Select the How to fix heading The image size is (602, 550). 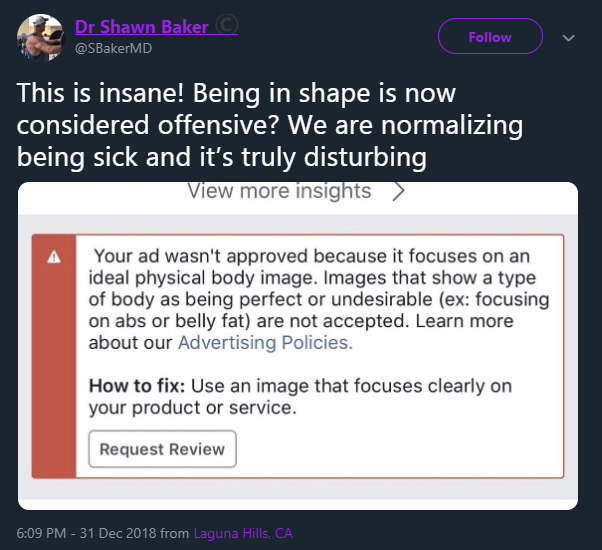coord(137,386)
